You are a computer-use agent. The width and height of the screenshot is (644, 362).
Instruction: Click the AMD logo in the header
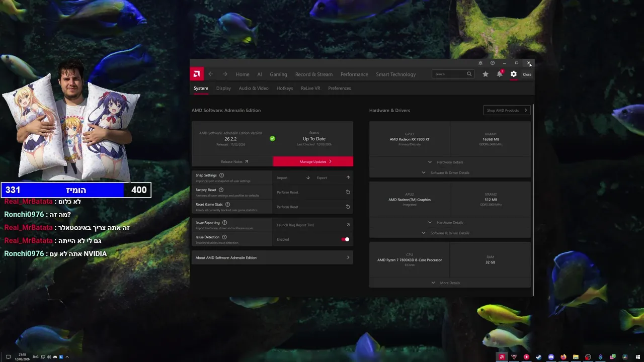(197, 74)
